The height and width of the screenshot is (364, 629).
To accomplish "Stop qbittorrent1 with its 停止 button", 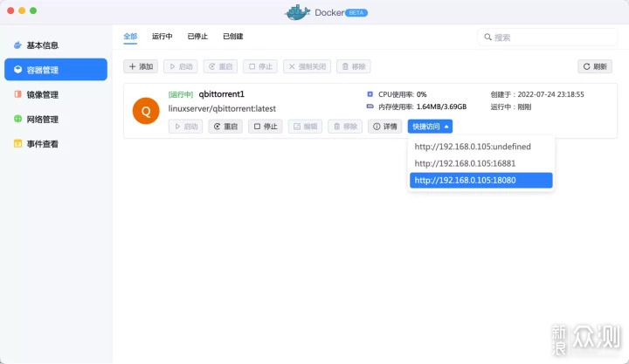I will click(266, 127).
